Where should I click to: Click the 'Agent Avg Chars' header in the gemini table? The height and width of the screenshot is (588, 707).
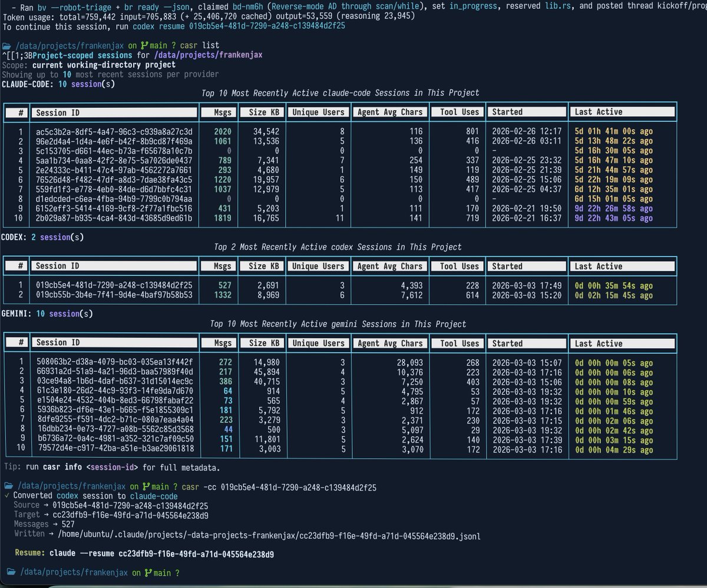[x=390, y=343]
